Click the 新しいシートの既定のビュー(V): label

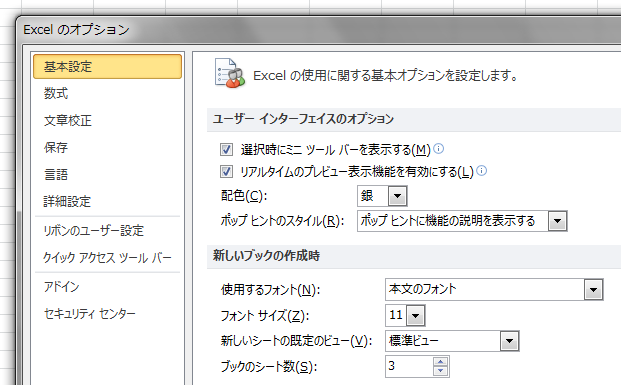tap(296, 341)
